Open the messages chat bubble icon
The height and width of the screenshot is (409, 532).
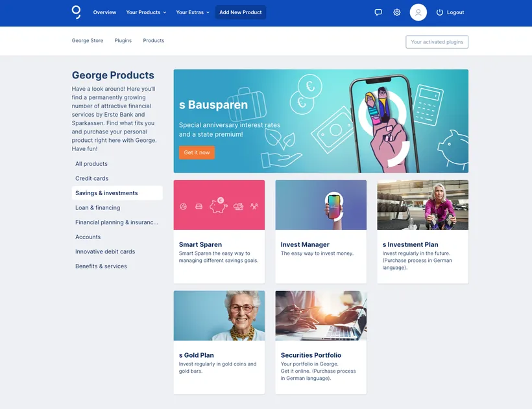click(378, 12)
